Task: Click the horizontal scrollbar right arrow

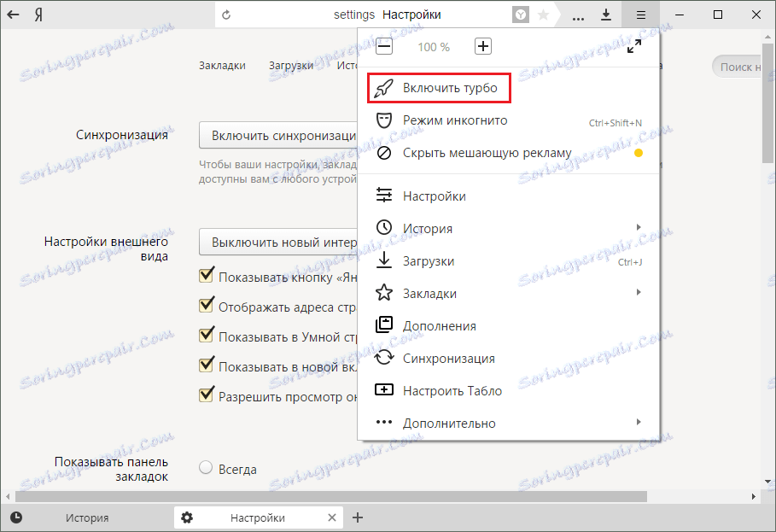Action: 754,496
